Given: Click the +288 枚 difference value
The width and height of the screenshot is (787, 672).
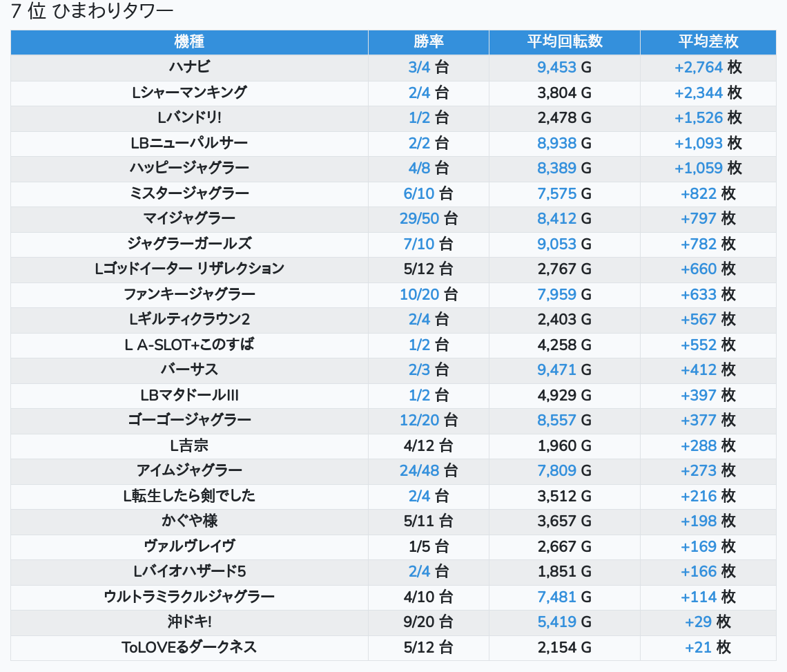Looking at the screenshot, I should [x=708, y=445].
